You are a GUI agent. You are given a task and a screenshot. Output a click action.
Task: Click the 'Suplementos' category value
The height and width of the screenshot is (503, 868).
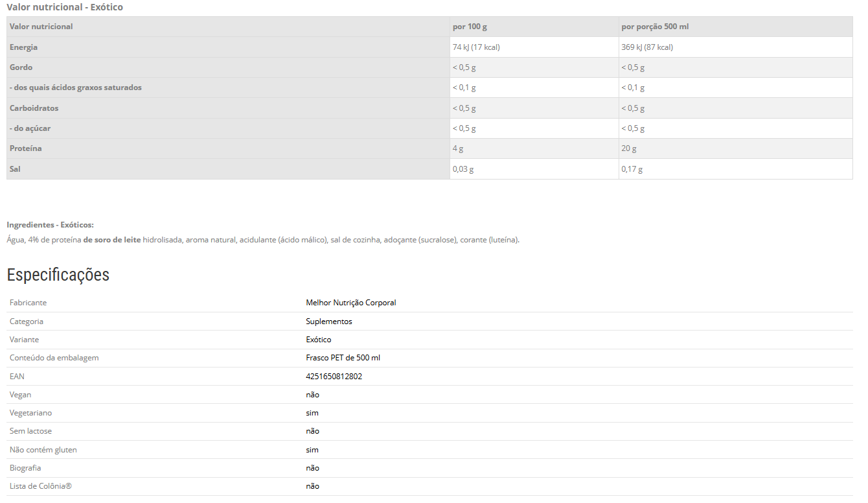coord(329,322)
